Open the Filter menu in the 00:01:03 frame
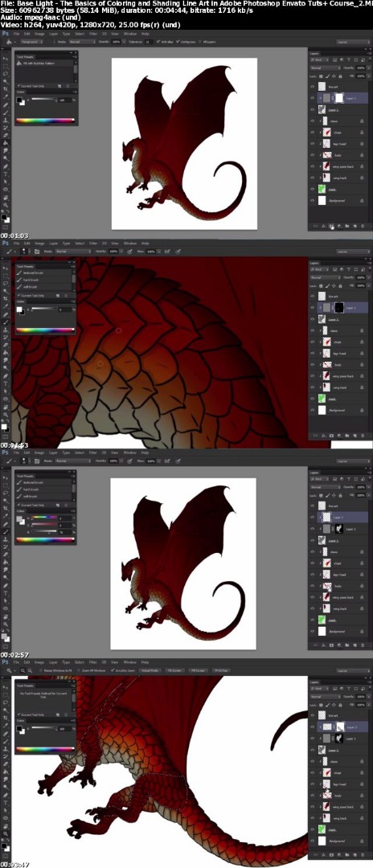This screenshot has height=868, width=373. click(93, 34)
